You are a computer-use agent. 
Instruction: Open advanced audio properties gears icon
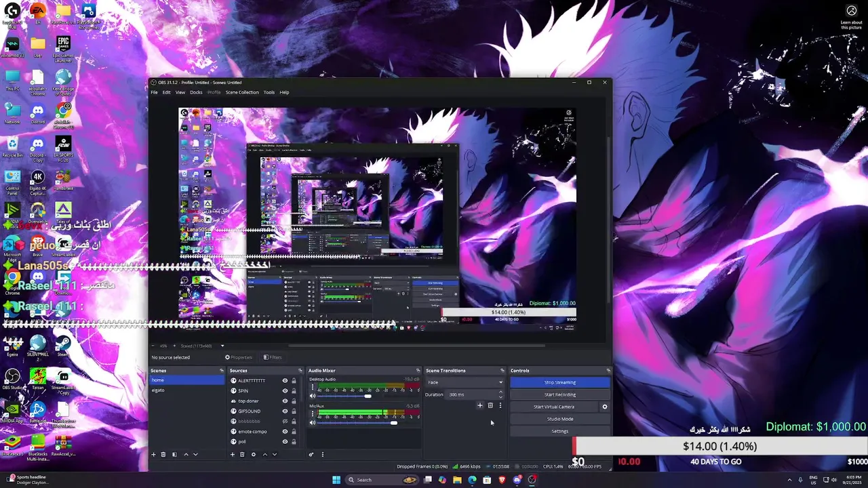point(311,454)
